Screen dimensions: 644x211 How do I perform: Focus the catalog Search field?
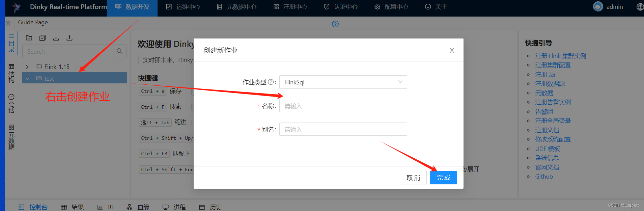68,51
